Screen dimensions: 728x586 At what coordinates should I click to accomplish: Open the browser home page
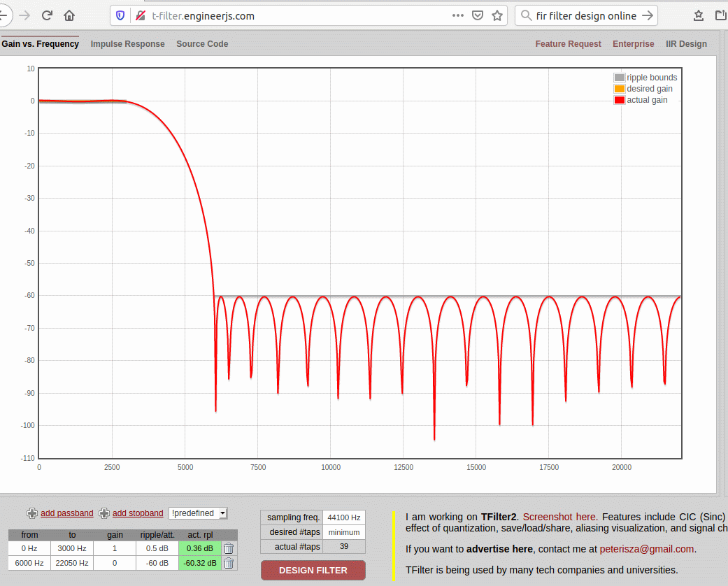(69, 15)
